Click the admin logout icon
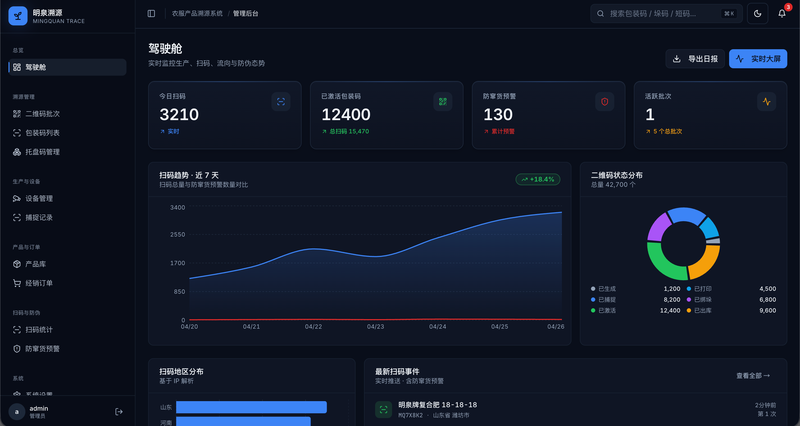800x426 pixels. pos(119,412)
